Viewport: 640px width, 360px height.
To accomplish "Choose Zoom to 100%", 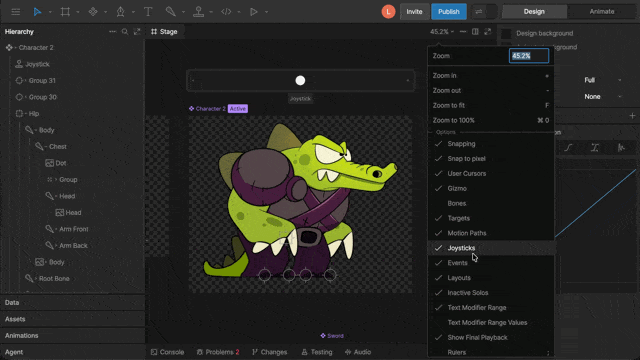I will tap(491, 120).
